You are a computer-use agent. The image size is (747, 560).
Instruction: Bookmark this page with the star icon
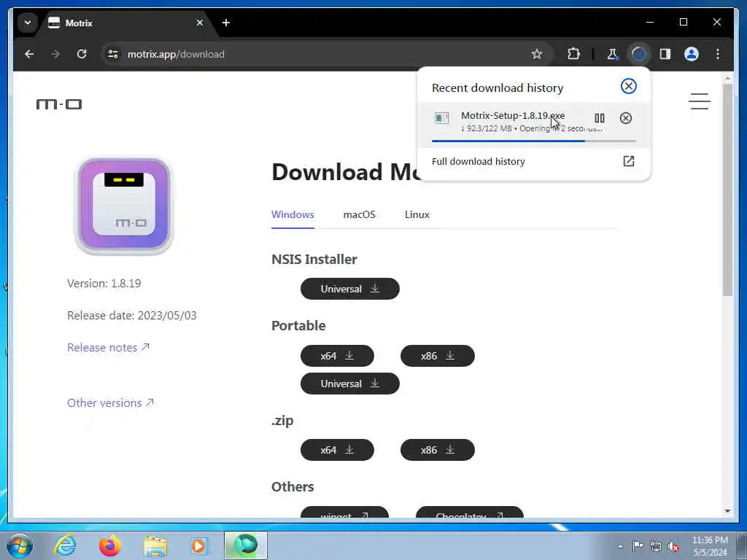click(x=537, y=54)
